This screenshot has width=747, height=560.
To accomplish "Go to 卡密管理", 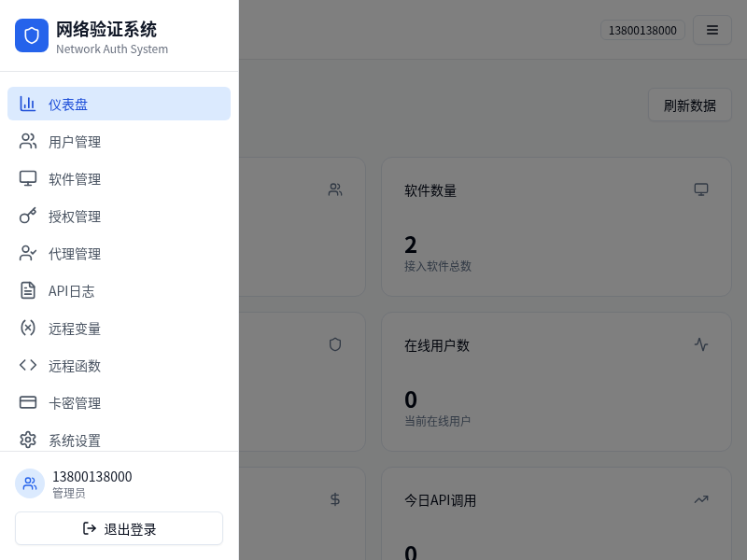I will [120, 403].
